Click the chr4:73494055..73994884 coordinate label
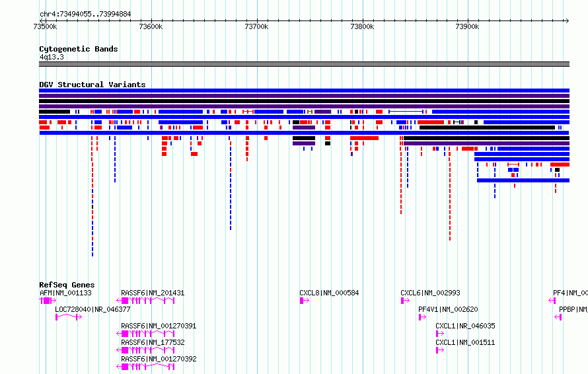This screenshot has width=588, height=374. click(x=85, y=14)
